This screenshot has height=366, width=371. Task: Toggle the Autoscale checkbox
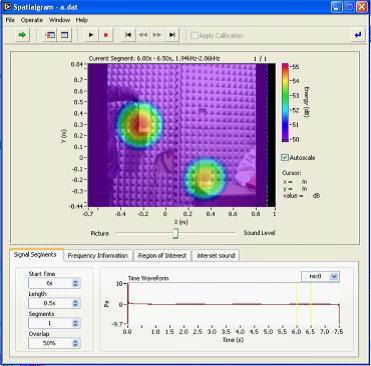pyautogui.click(x=285, y=158)
